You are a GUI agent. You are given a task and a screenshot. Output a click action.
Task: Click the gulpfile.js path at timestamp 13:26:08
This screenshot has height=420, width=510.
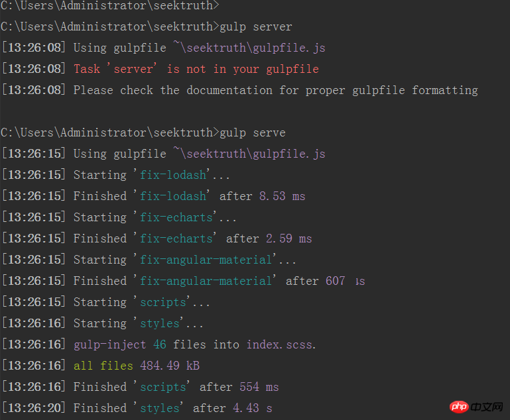(x=249, y=48)
